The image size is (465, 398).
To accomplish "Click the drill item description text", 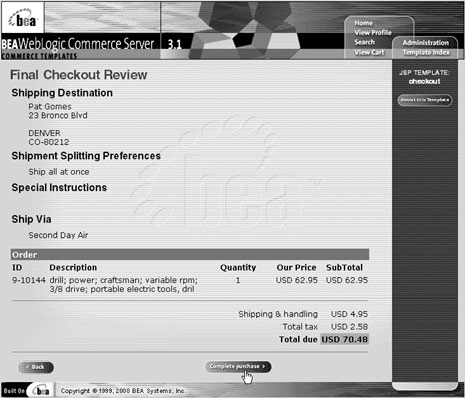I will 123,285.
